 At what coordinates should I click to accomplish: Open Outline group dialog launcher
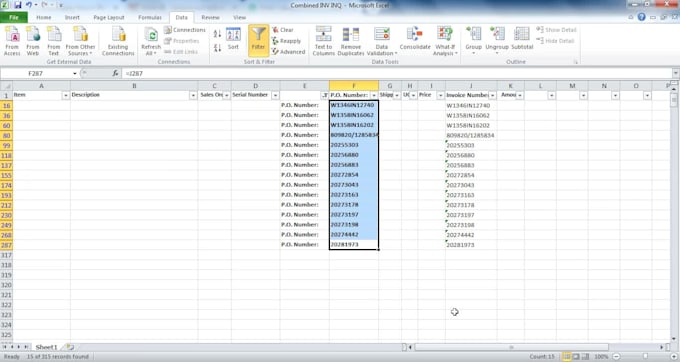[576, 62]
